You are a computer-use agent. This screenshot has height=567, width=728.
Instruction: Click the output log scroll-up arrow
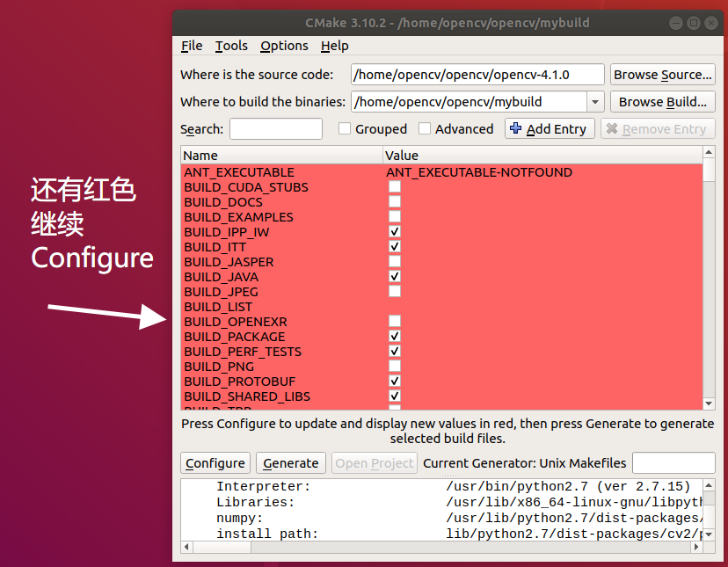(709, 485)
